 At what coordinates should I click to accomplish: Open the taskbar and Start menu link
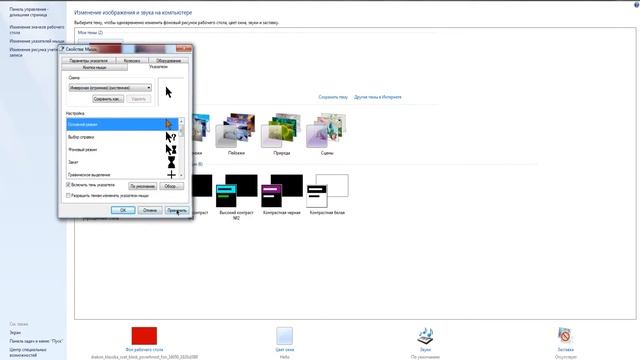tap(36, 341)
